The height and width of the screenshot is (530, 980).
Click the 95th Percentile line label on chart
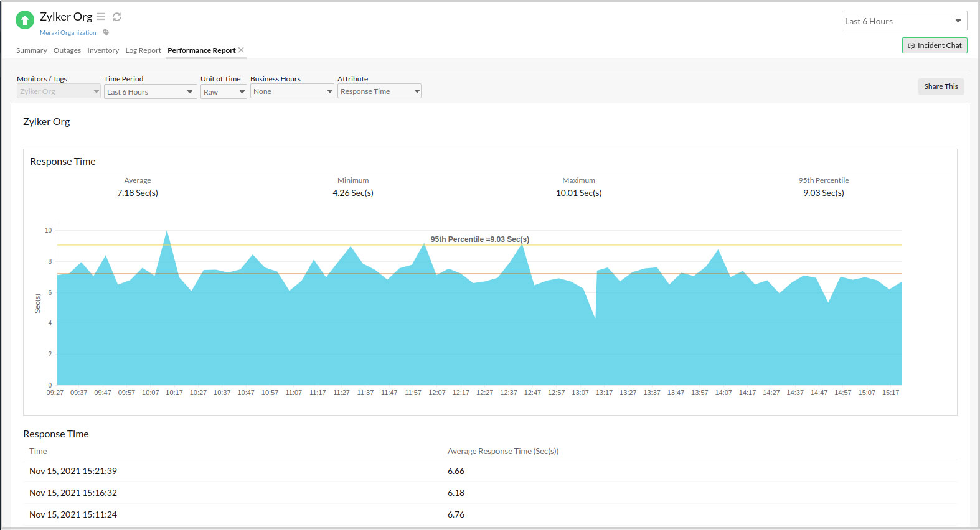479,239
